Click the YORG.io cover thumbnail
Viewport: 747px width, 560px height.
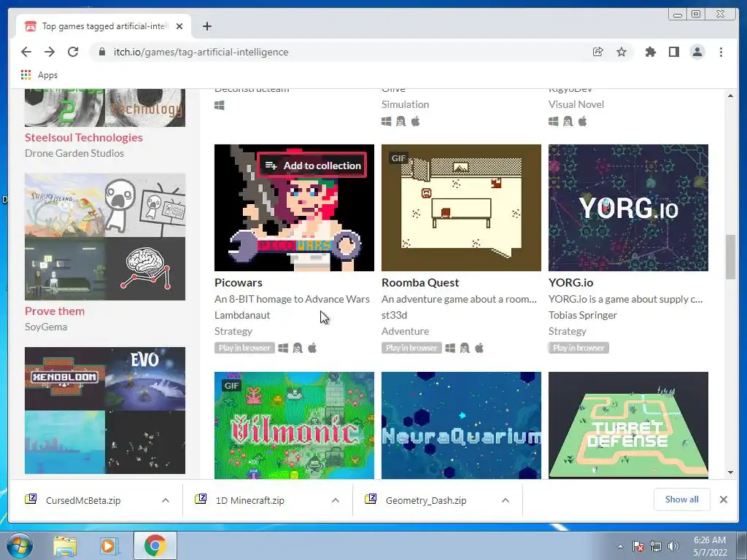(628, 208)
